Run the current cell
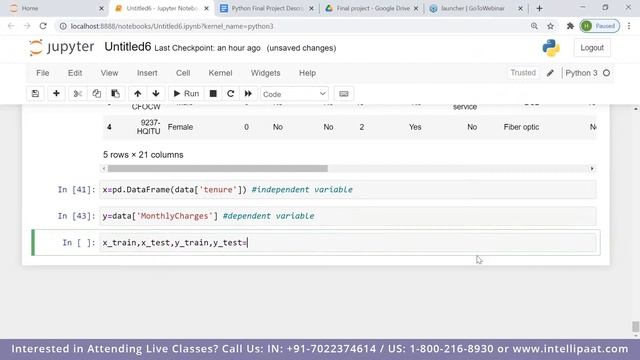This screenshot has width=640, height=360. (186, 94)
